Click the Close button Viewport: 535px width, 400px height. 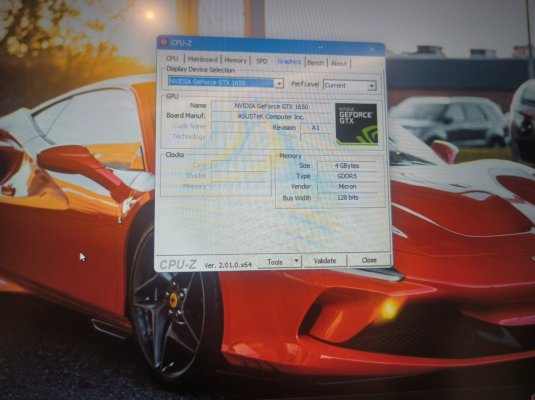click(369, 260)
